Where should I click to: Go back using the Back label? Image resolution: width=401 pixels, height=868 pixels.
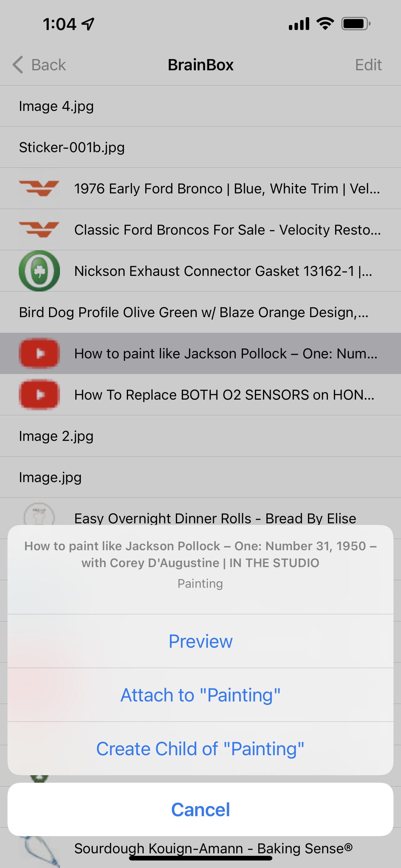tap(48, 65)
